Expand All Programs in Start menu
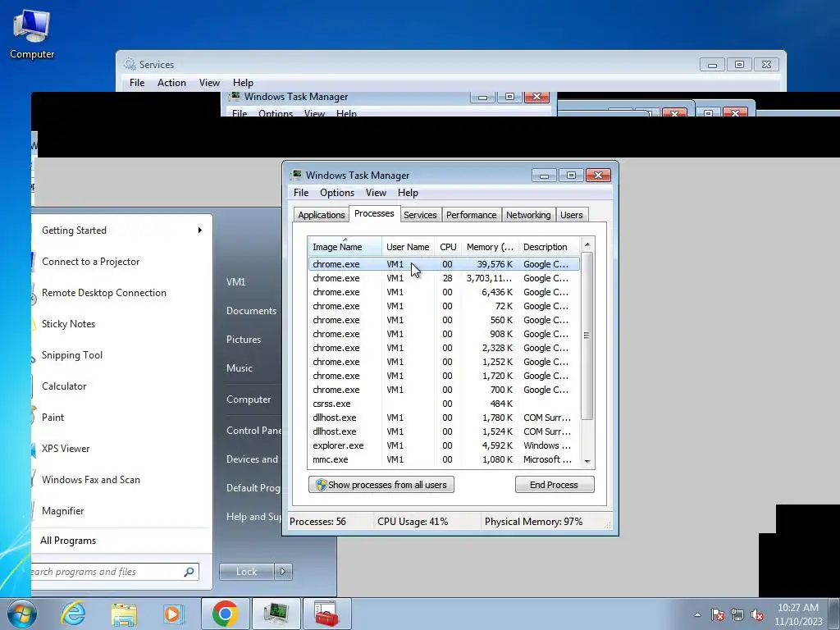 point(68,541)
